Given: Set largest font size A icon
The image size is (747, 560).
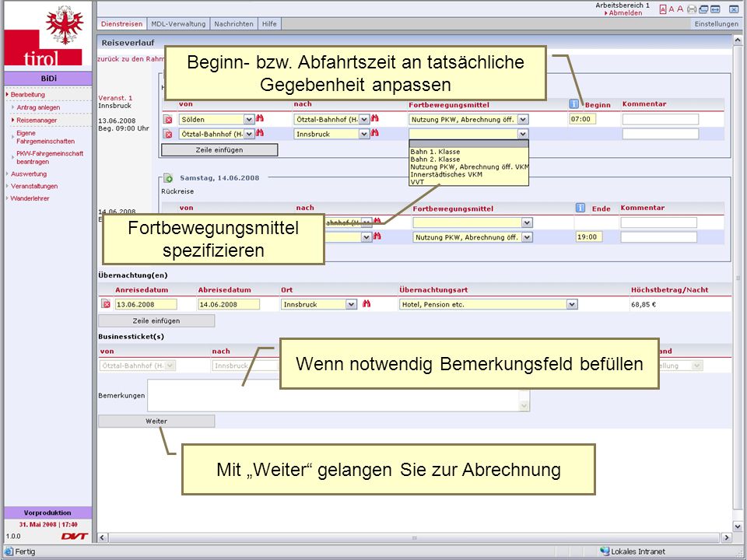Looking at the screenshot, I should point(680,9).
